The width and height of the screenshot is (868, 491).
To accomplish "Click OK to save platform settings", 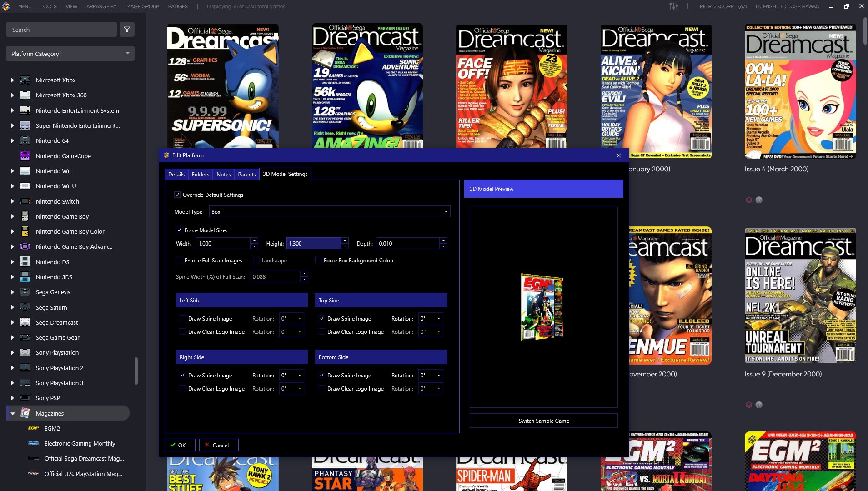I will [180, 445].
